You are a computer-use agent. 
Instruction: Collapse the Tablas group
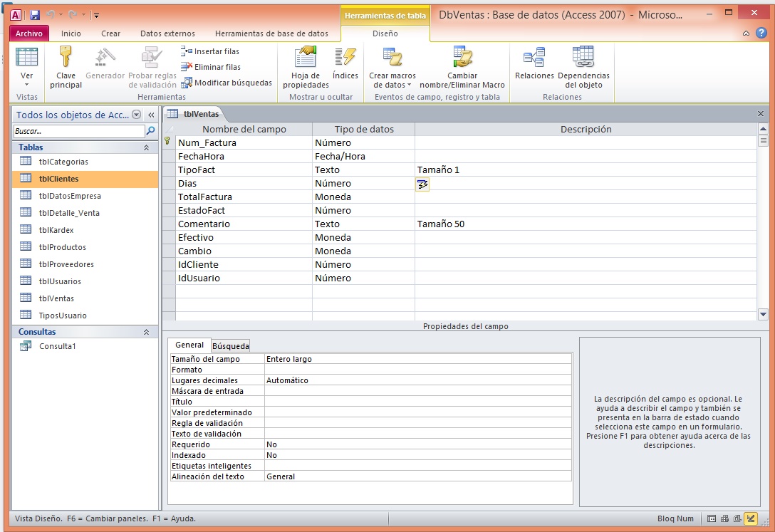coord(146,147)
